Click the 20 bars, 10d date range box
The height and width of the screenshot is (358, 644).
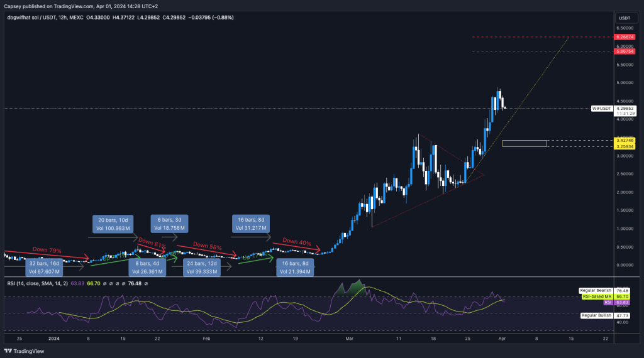tap(113, 224)
